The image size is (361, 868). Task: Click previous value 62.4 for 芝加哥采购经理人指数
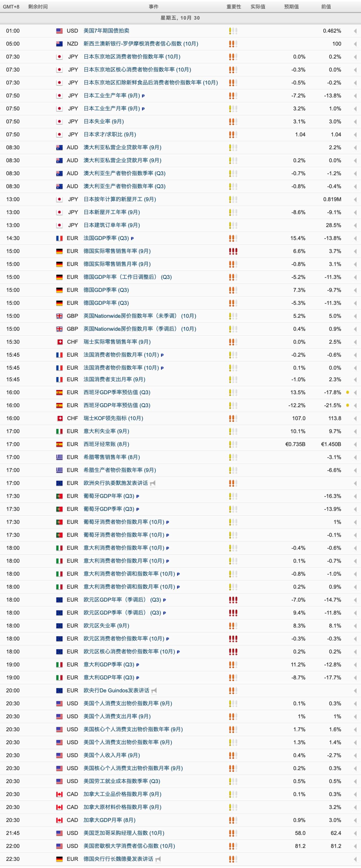336,833
